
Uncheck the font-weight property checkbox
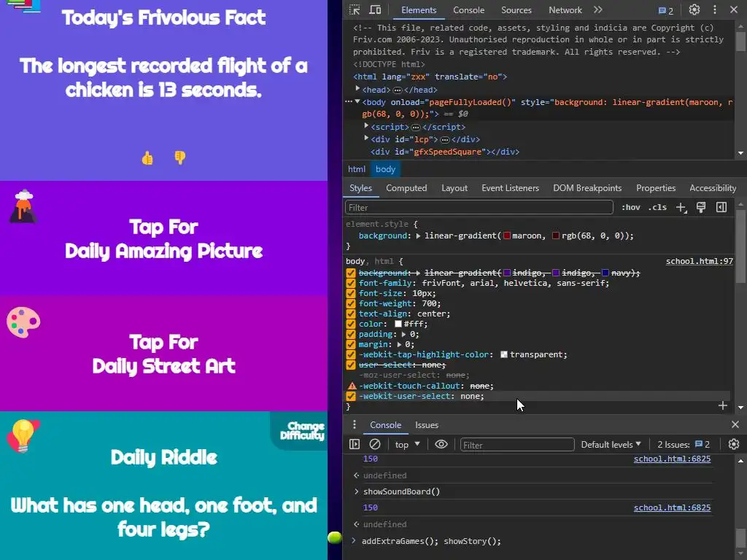coord(351,303)
